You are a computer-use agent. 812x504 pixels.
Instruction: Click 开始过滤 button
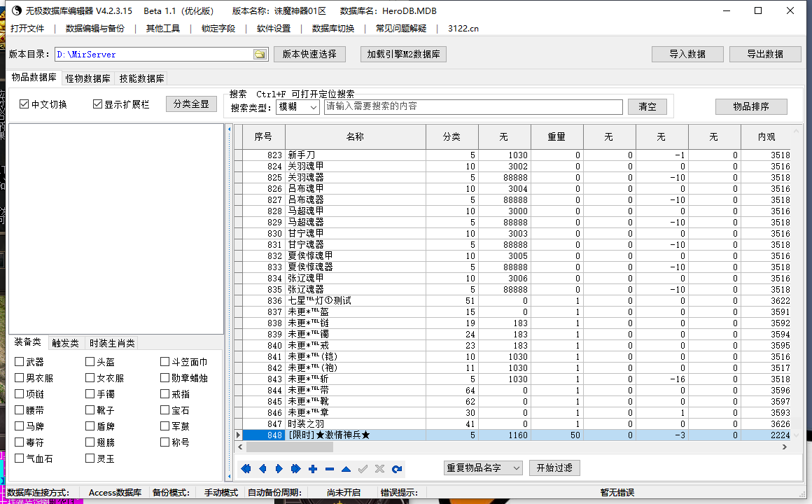point(554,468)
